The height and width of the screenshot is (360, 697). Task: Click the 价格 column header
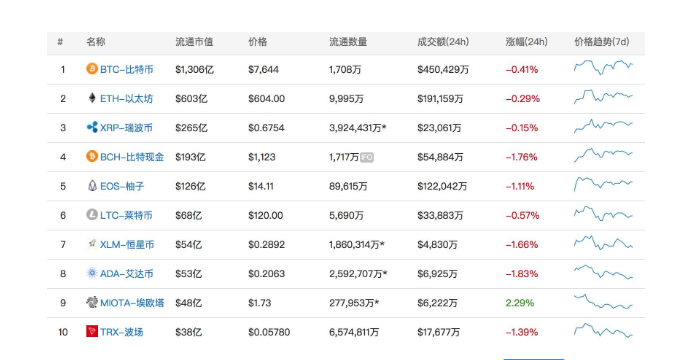click(257, 42)
